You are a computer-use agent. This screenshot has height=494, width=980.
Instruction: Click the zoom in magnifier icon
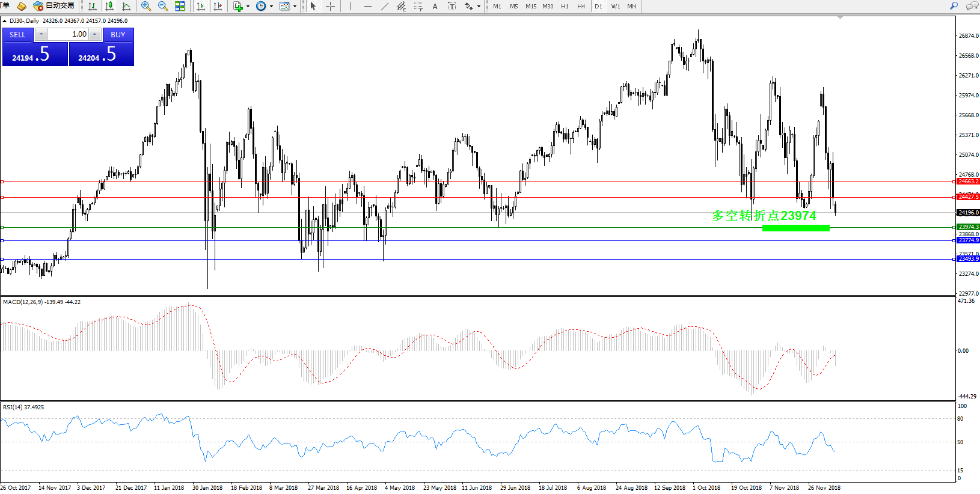[145, 7]
